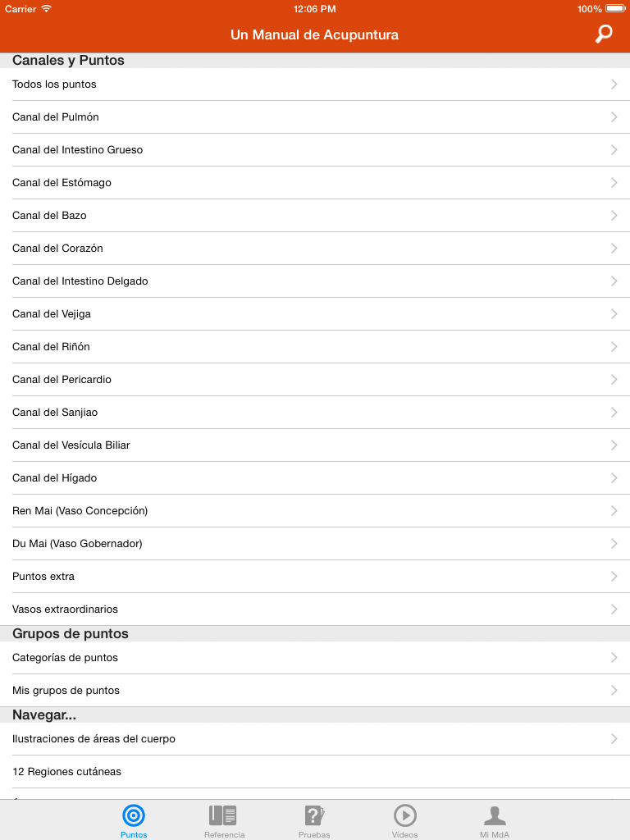Open Ilustraciones de áreas del cuerpo
This screenshot has height=840, width=630.
315,739
